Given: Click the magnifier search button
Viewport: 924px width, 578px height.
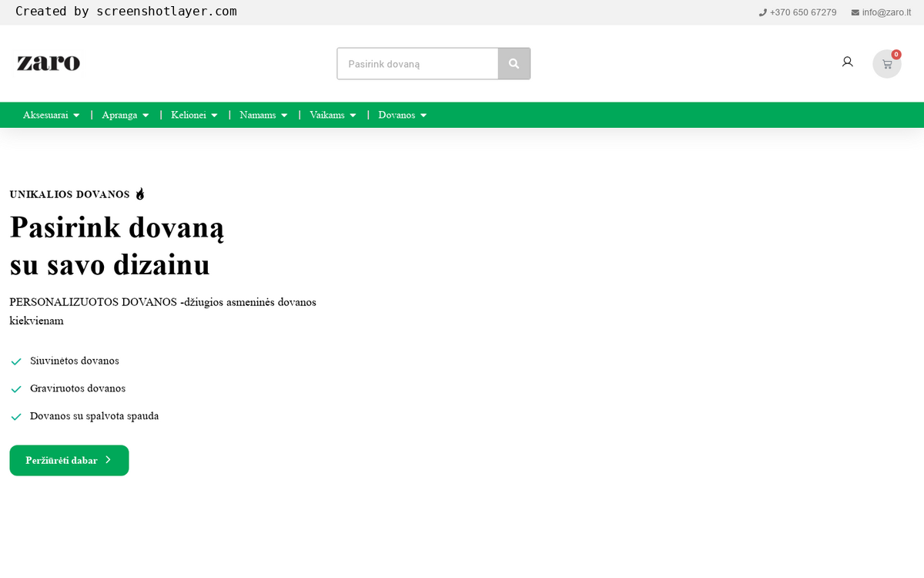Looking at the screenshot, I should pos(514,64).
